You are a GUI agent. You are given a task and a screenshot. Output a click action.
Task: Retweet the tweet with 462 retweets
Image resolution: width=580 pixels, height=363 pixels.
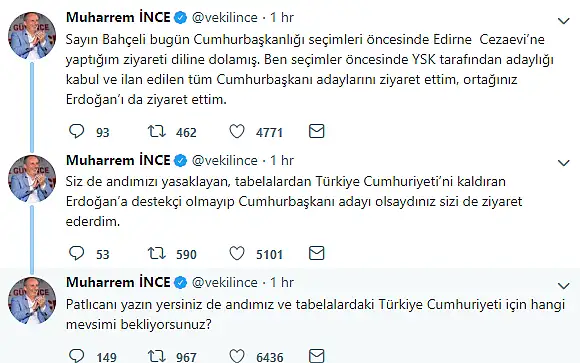157,131
